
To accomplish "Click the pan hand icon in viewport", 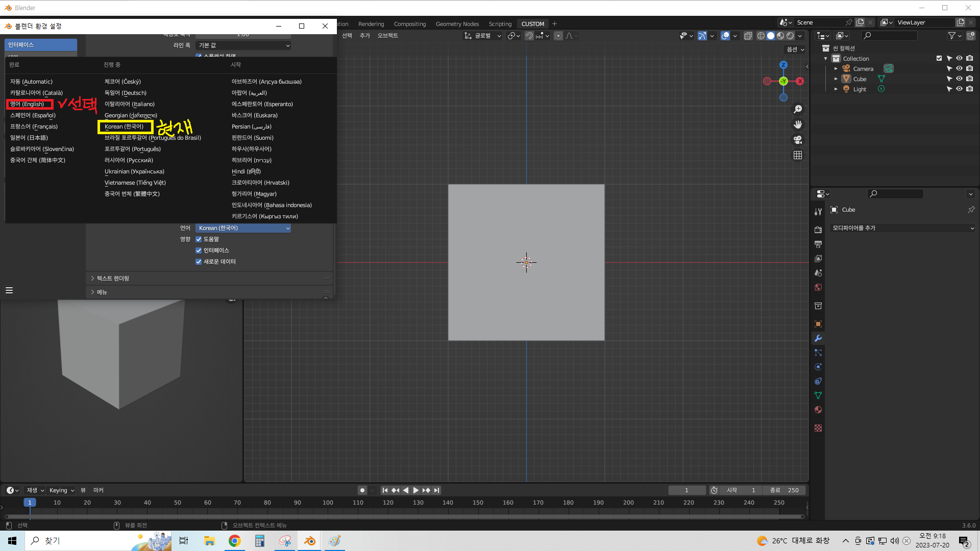I will [798, 124].
